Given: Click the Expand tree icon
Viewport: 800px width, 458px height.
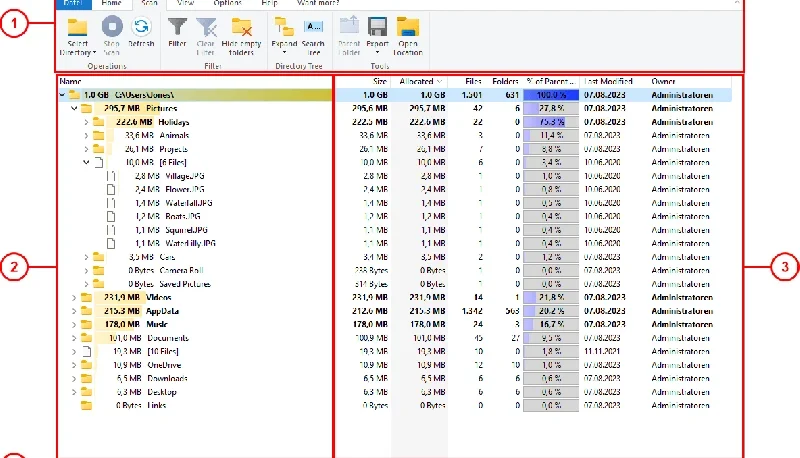Looking at the screenshot, I should tap(284, 27).
